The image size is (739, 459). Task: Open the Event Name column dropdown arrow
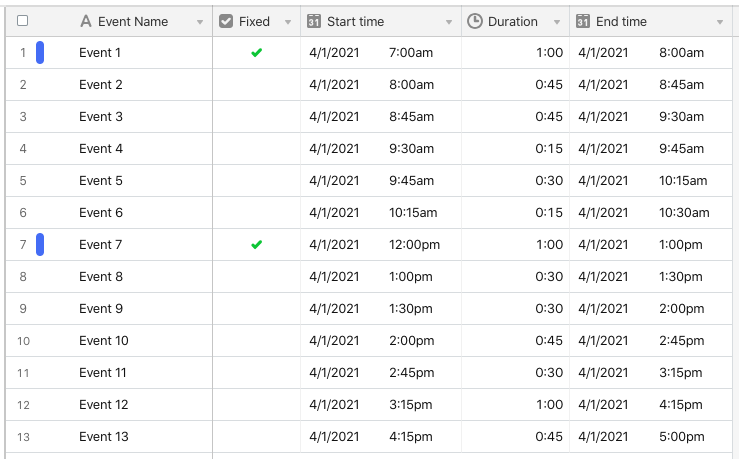coord(200,22)
